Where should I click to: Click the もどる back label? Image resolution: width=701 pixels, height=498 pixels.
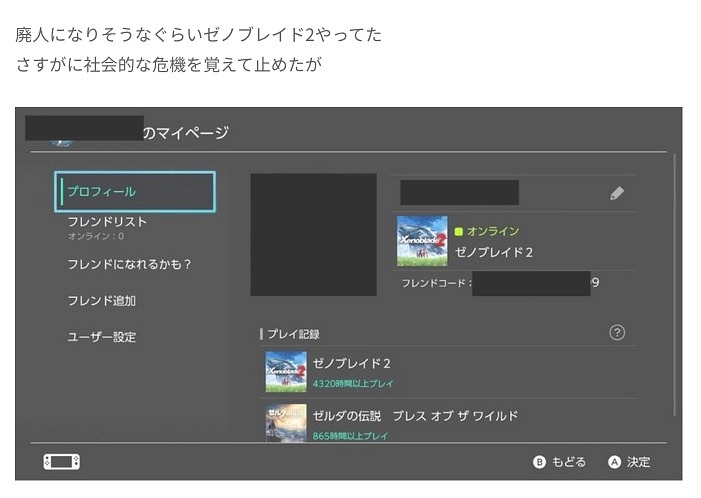569,462
